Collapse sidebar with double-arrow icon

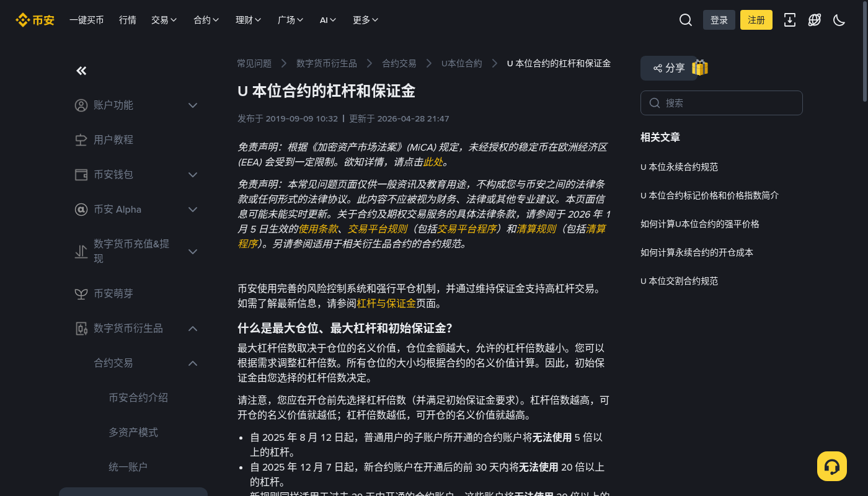pos(81,71)
